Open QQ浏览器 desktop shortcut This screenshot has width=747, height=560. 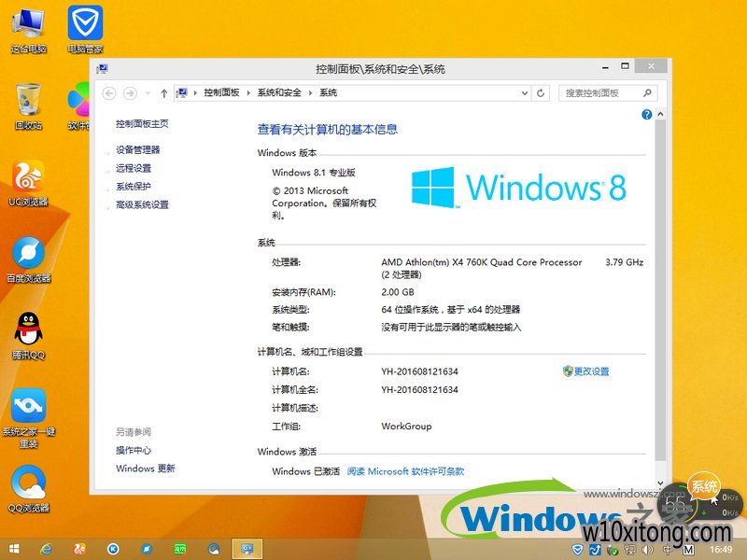(x=28, y=487)
